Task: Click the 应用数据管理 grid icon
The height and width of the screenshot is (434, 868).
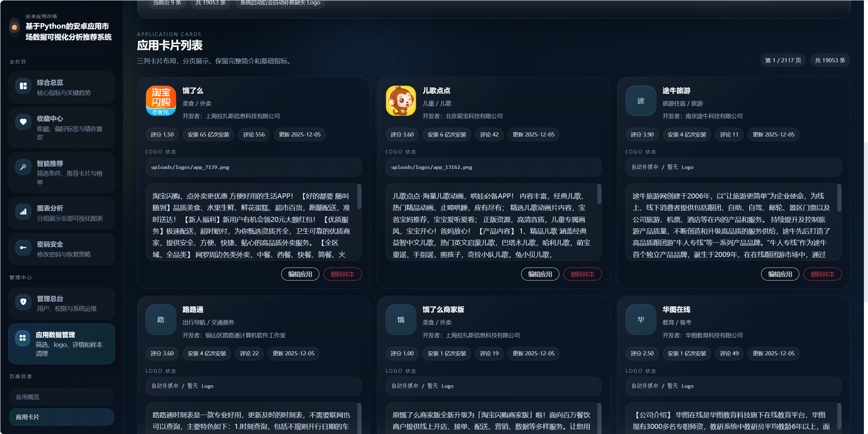Action: coord(22,338)
